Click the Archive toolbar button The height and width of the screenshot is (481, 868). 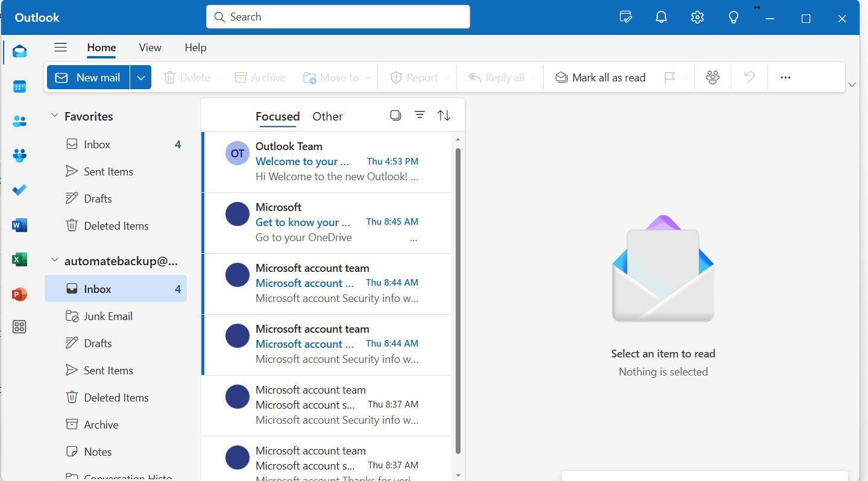pos(260,78)
